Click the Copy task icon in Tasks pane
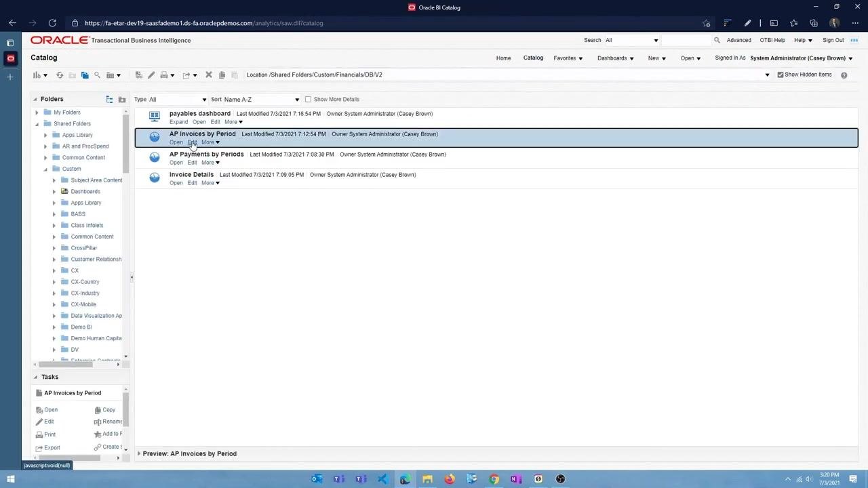The image size is (868, 488). tap(98, 410)
